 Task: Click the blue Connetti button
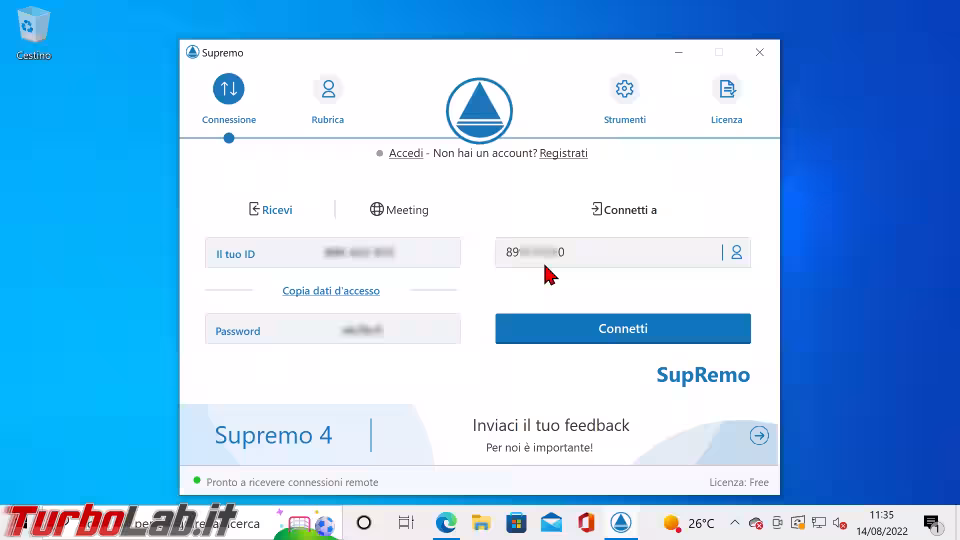point(623,329)
